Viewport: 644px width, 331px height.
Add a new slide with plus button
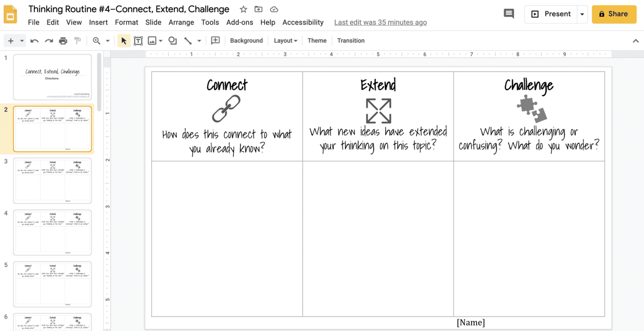(11, 41)
